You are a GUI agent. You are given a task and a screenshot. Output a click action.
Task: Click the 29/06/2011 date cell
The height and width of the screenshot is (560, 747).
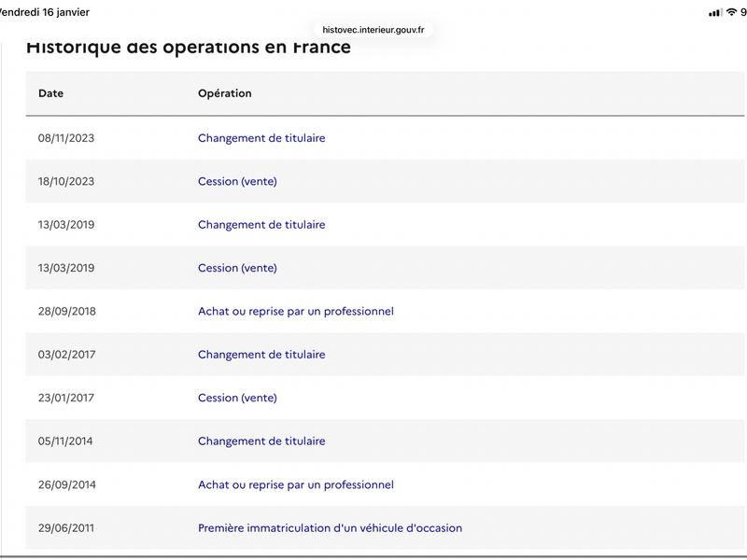[x=66, y=527]
